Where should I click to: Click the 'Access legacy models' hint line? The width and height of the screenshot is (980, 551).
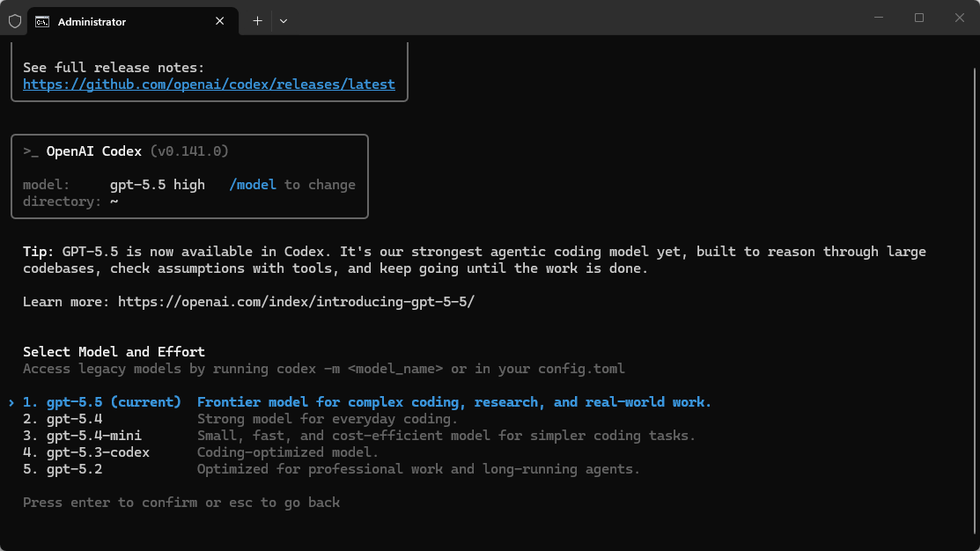pos(324,369)
